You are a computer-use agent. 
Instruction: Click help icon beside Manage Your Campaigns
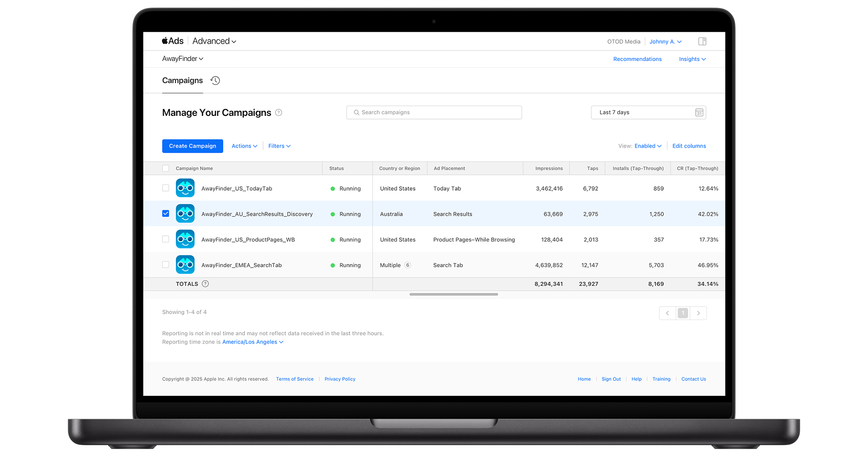(279, 112)
